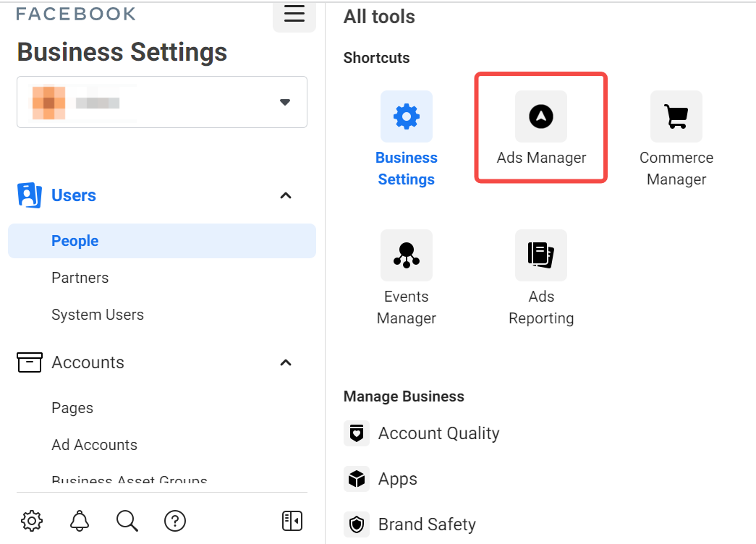
Task: Open Events Manager shortcut icon
Action: (407, 255)
